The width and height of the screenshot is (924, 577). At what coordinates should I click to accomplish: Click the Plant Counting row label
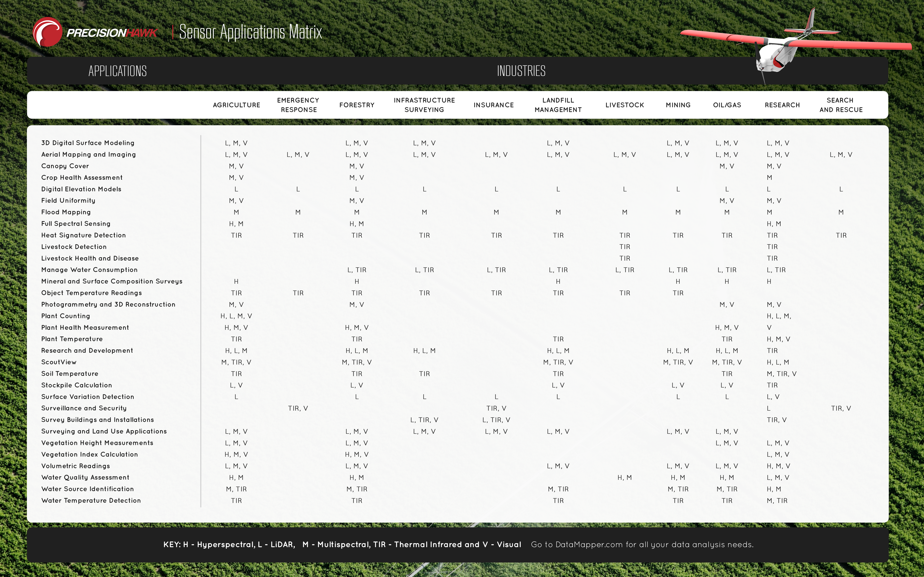[x=66, y=316]
